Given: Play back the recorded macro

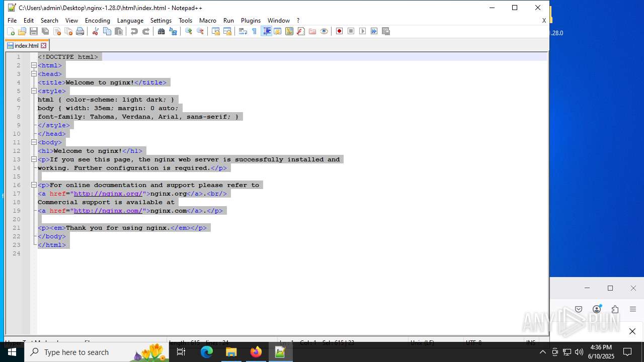Looking at the screenshot, I should coord(362,31).
